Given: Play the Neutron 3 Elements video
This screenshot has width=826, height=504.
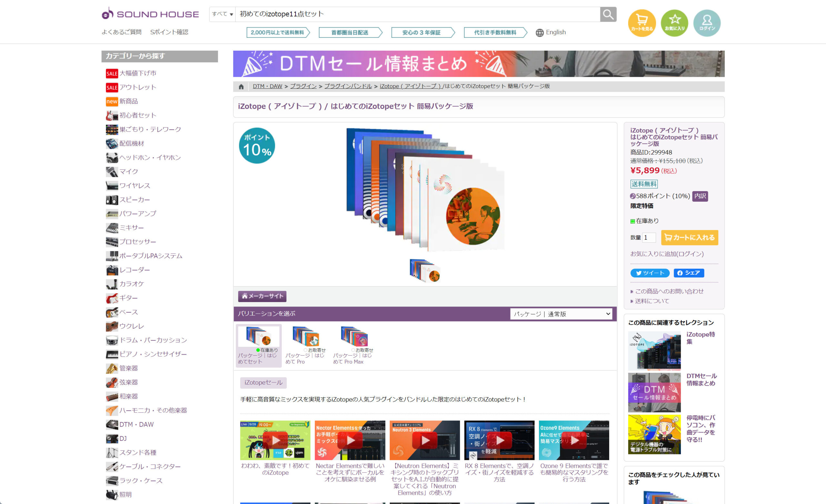Looking at the screenshot, I should [x=425, y=440].
